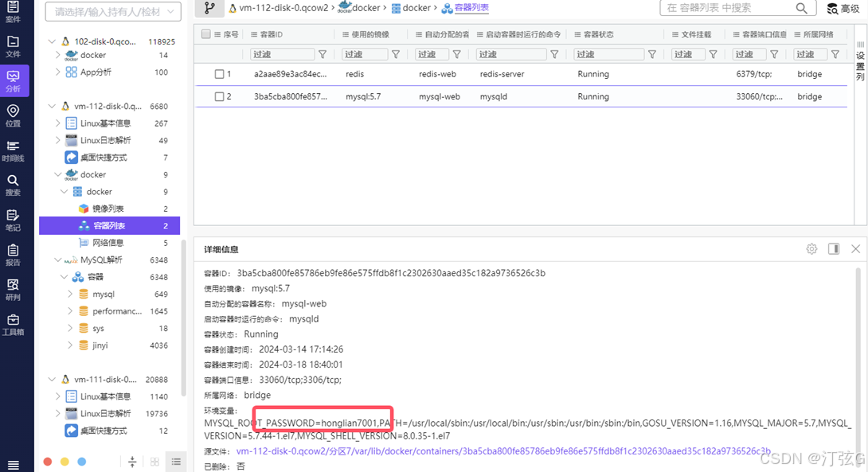Viewport: 868px width, 472px height.
Task: Click filter funnel icon for 容器ID column
Action: click(x=323, y=54)
